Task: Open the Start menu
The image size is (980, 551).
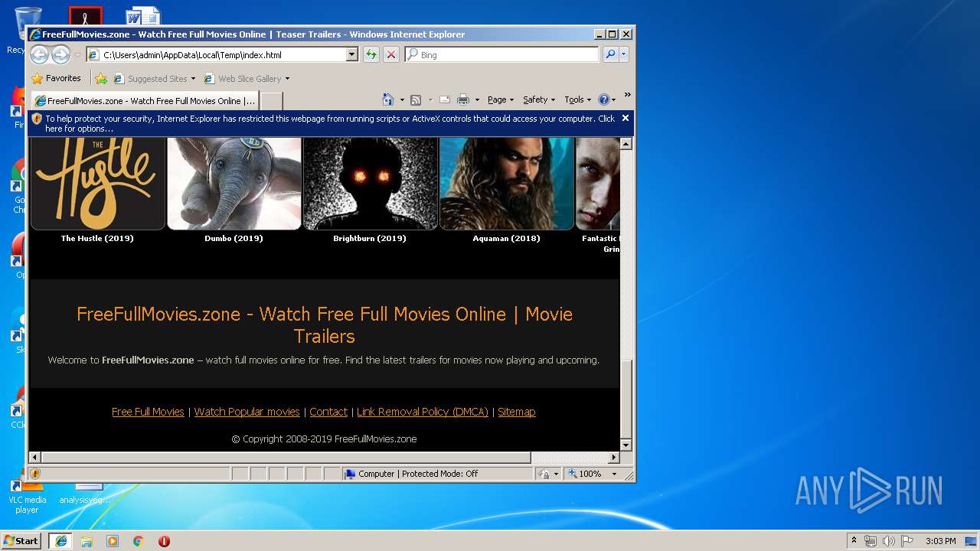Action: tap(21, 541)
